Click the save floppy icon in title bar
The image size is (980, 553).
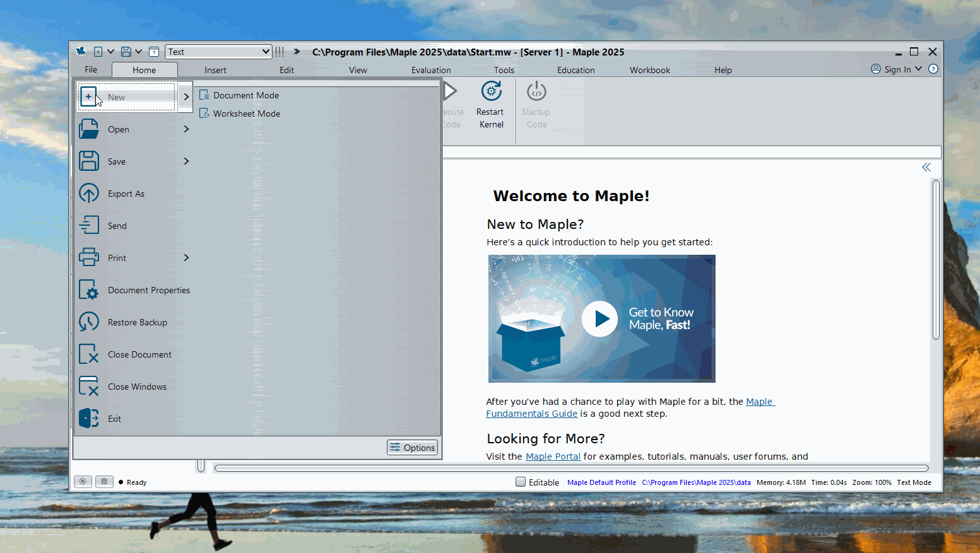click(x=126, y=52)
